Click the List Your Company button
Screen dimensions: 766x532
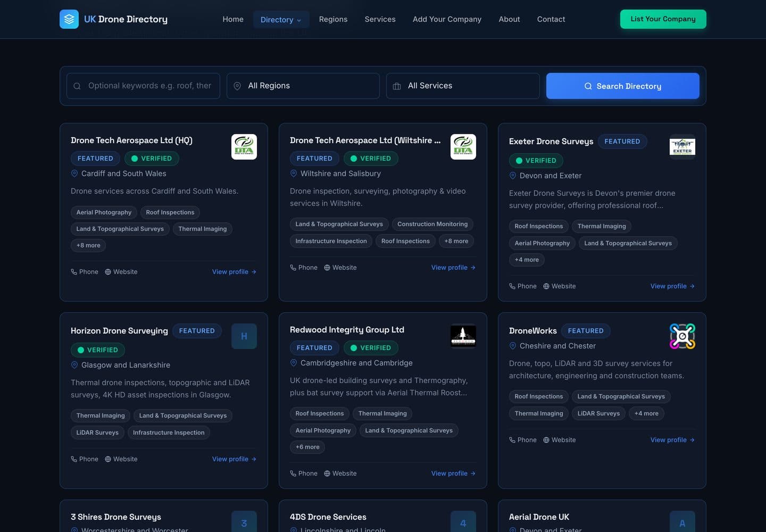pyautogui.click(x=663, y=19)
